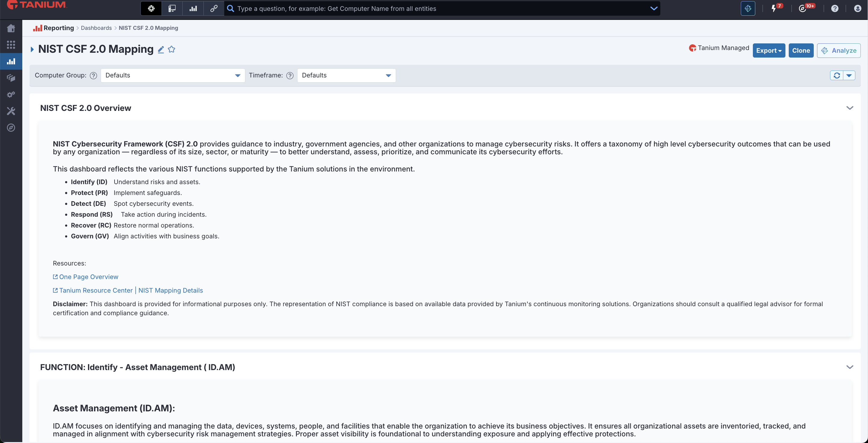
Task: Favorite the dashboard with the star icon
Action: [x=171, y=49]
